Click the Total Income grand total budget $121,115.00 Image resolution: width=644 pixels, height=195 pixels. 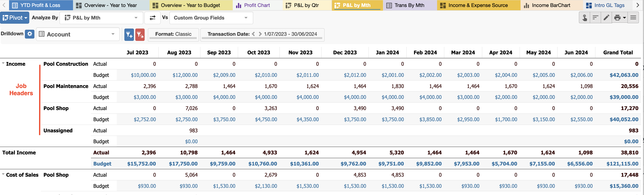(622, 164)
